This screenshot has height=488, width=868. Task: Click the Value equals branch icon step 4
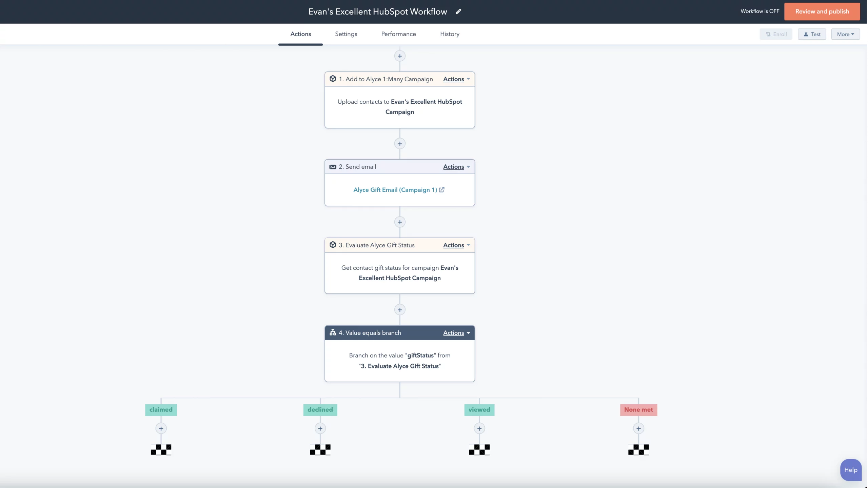(333, 332)
